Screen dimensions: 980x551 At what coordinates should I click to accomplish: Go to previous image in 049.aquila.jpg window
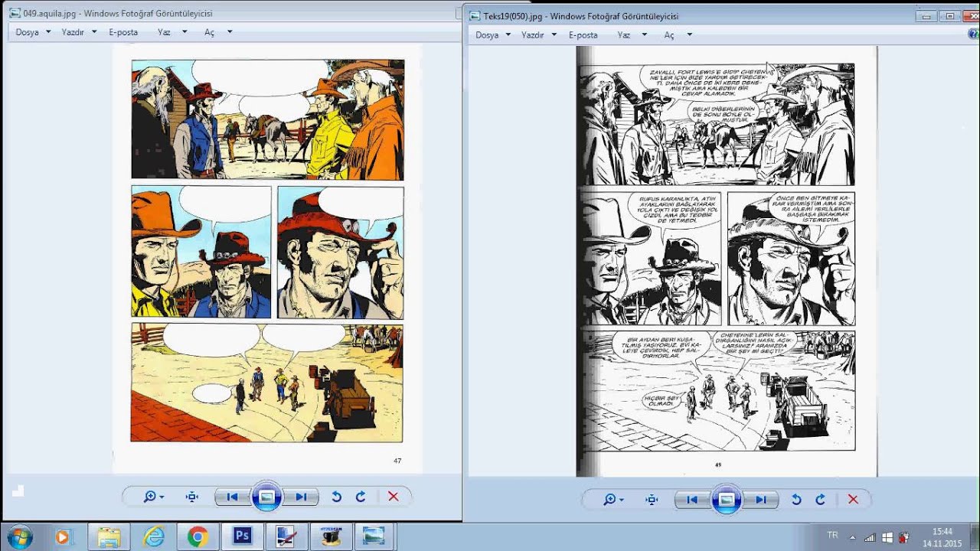231,497
